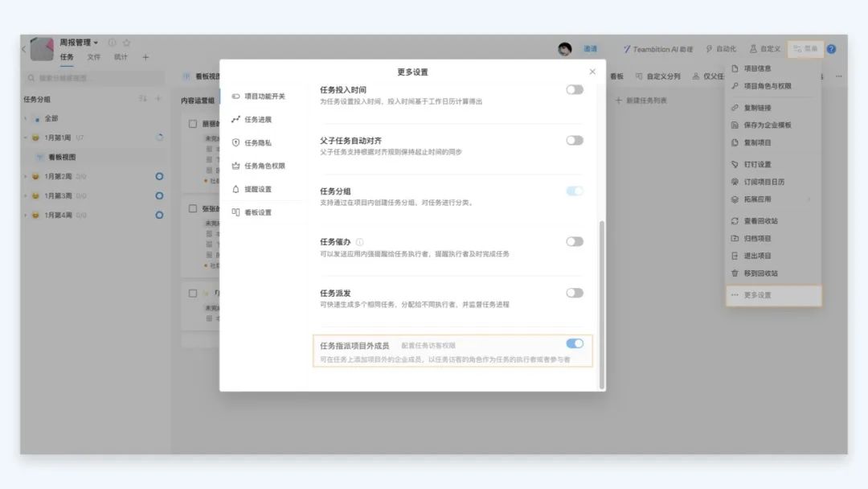Toggle the 任务分组 switch
Viewport: 868px width, 489px height.
(575, 191)
